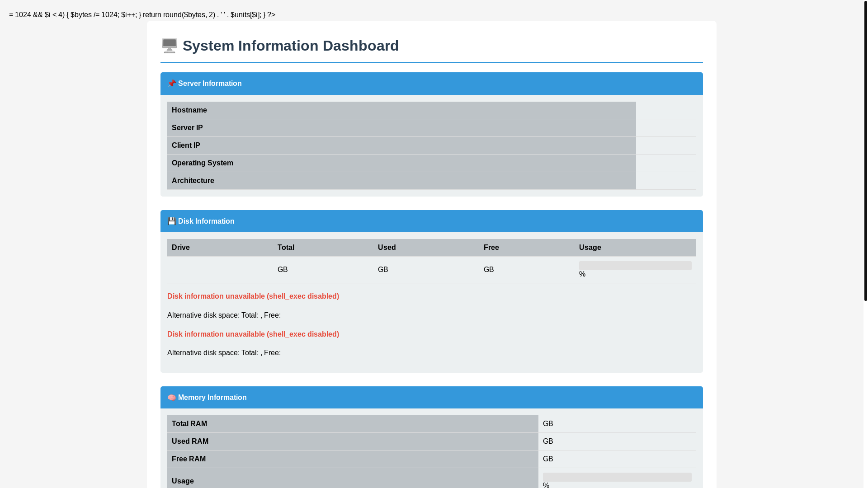868x488 pixels.
Task: Click the GB value in Total RAM row
Action: [x=548, y=424]
